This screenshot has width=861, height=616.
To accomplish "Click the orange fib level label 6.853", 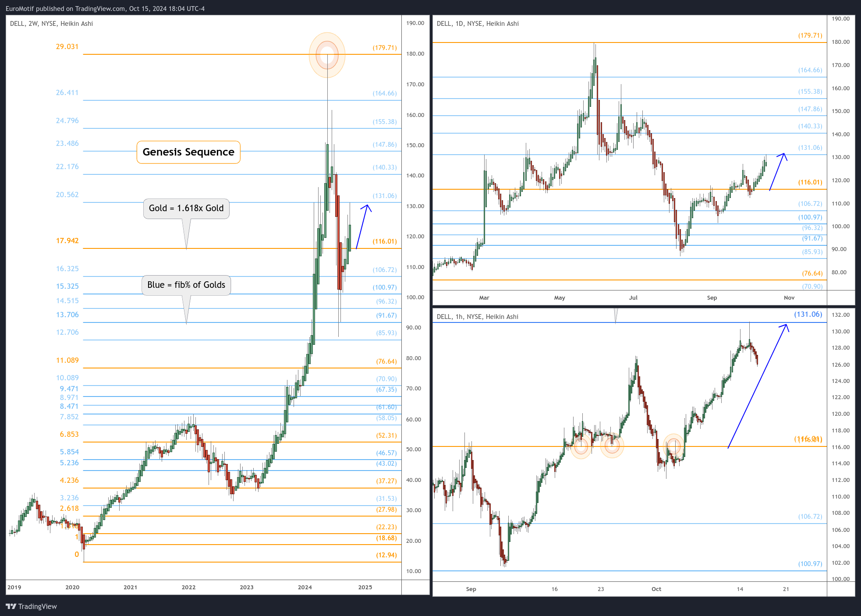I will click(x=69, y=434).
